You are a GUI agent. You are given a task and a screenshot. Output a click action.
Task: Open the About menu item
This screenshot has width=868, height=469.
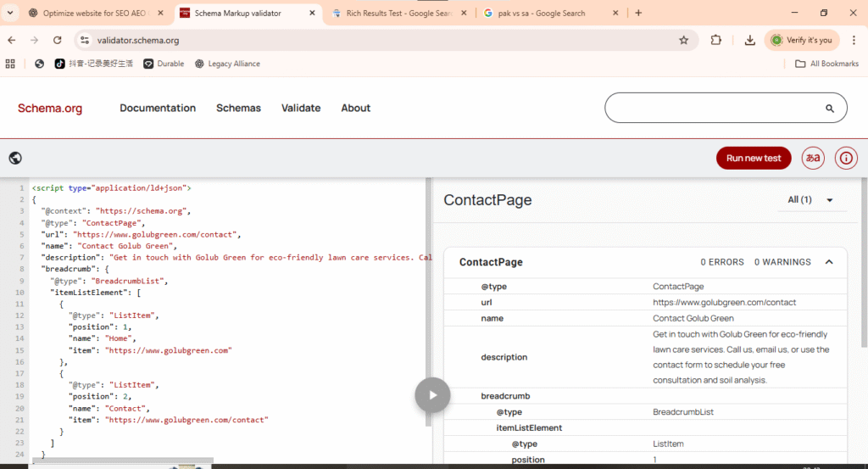pyautogui.click(x=355, y=108)
